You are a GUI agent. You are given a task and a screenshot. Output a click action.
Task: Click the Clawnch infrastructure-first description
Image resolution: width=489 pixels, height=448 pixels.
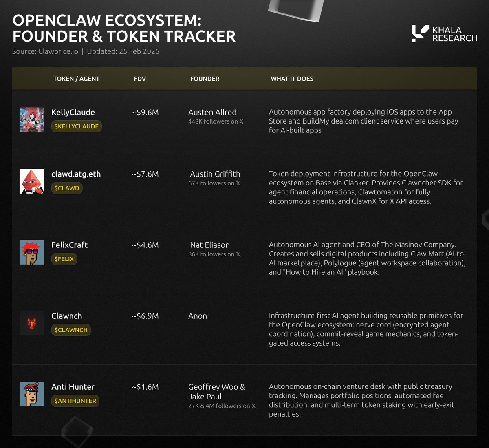pyautogui.click(x=366, y=329)
